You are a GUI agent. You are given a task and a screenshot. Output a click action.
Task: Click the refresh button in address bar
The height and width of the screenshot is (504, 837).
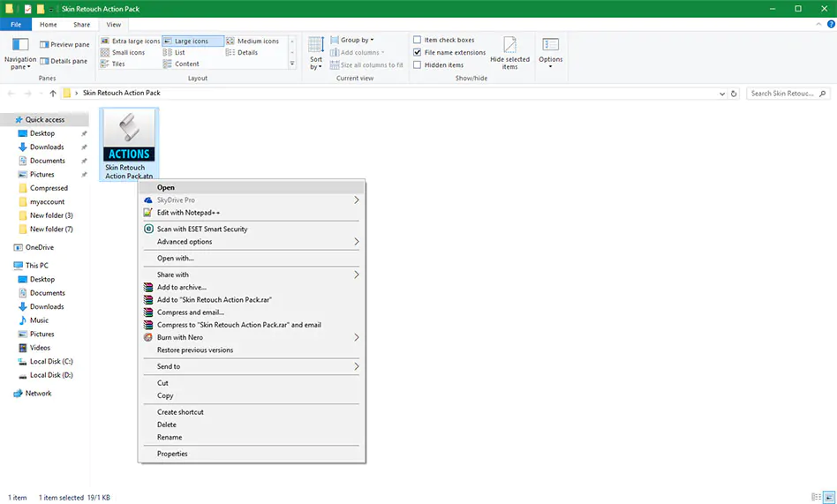coord(734,94)
